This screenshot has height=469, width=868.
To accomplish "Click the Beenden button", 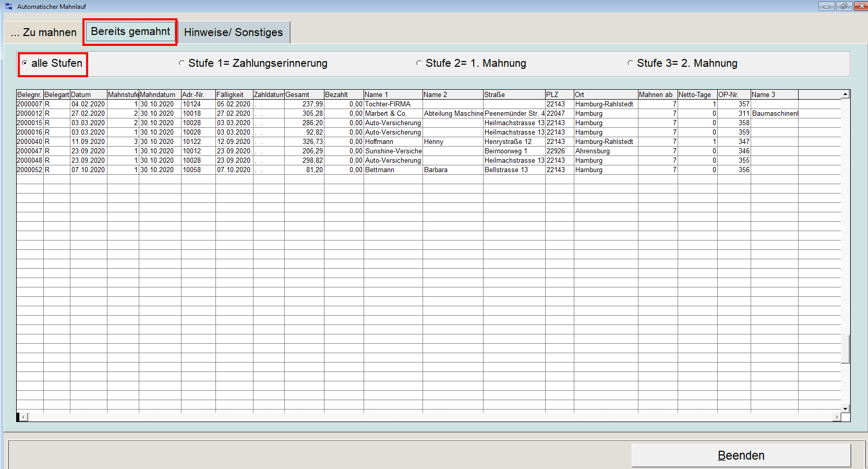I will click(741, 455).
